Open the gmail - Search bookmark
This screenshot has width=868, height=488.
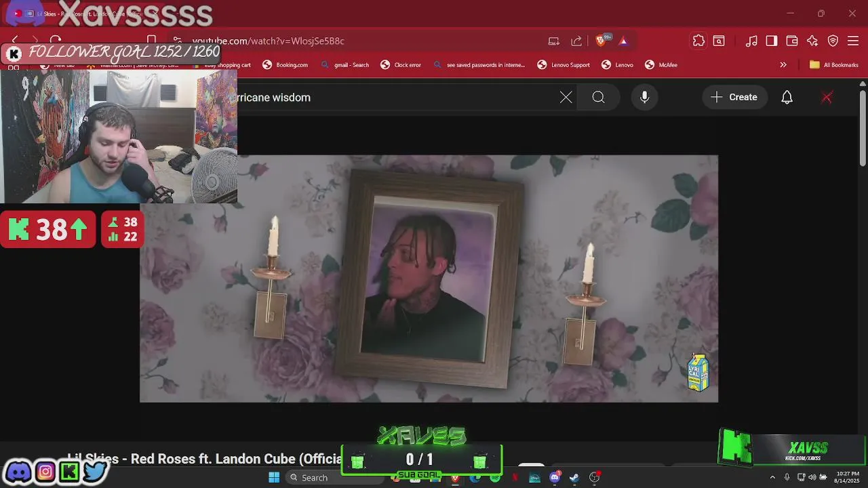(x=345, y=65)
